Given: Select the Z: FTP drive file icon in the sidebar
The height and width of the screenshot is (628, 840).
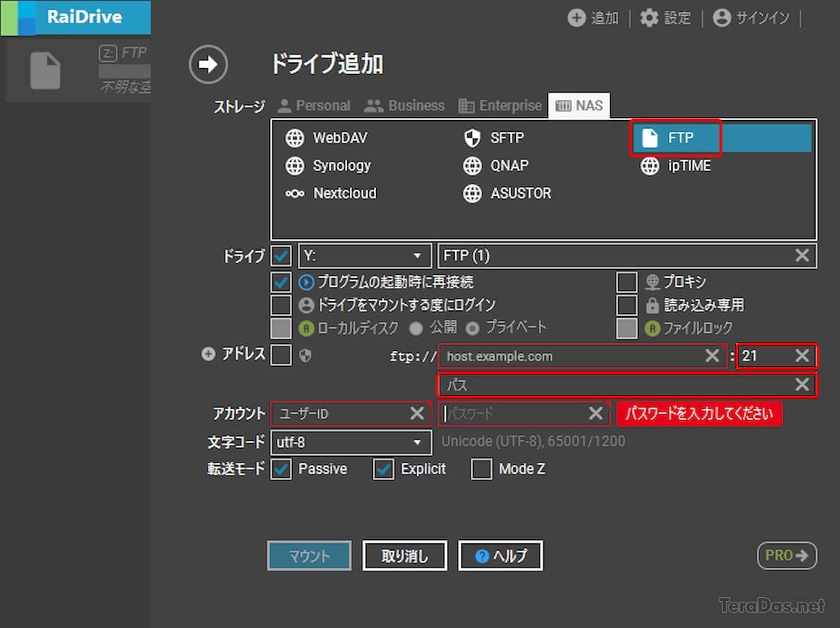Looking at the screenshot, I should click(45, 71).
